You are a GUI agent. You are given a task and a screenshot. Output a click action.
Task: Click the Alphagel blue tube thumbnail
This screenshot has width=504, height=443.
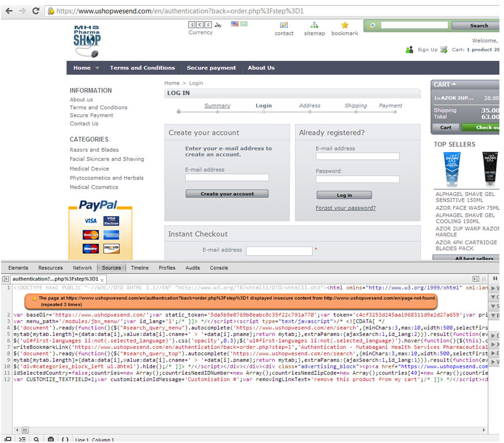[452, 170]
